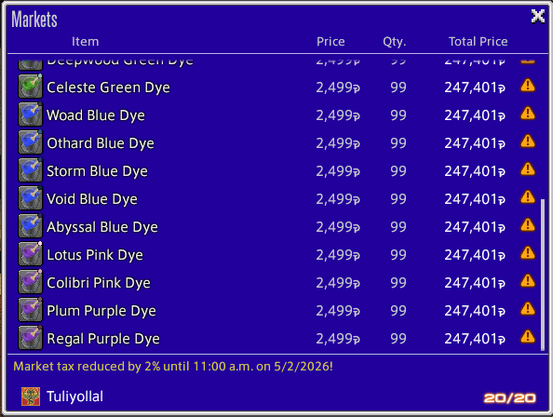
Task: Select the Abyssal Blue Dye name
Action: point(102,227)
